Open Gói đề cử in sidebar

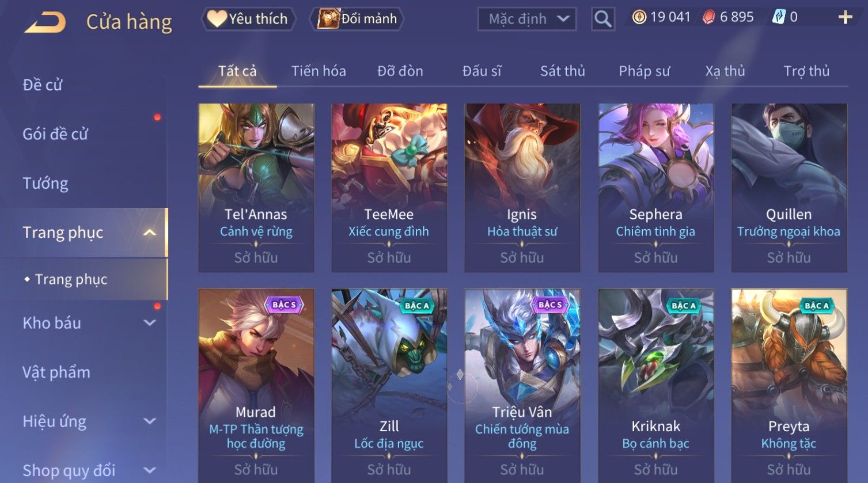[55, 134]
